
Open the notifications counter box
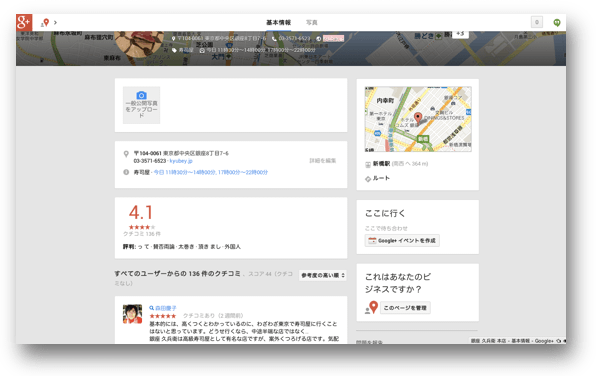pos(537,22)
